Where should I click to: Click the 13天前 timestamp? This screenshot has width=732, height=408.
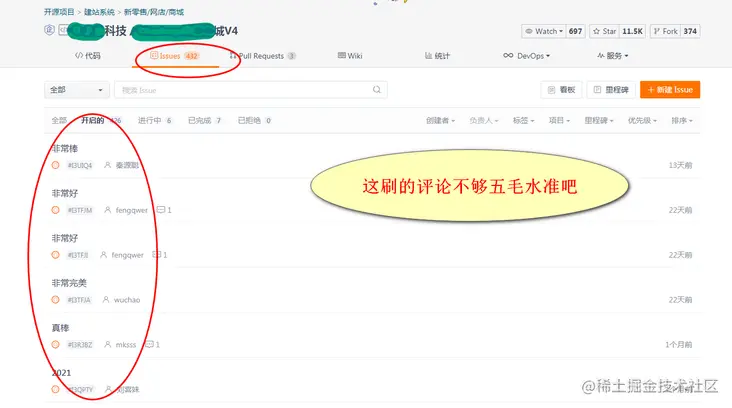point(680,165)
